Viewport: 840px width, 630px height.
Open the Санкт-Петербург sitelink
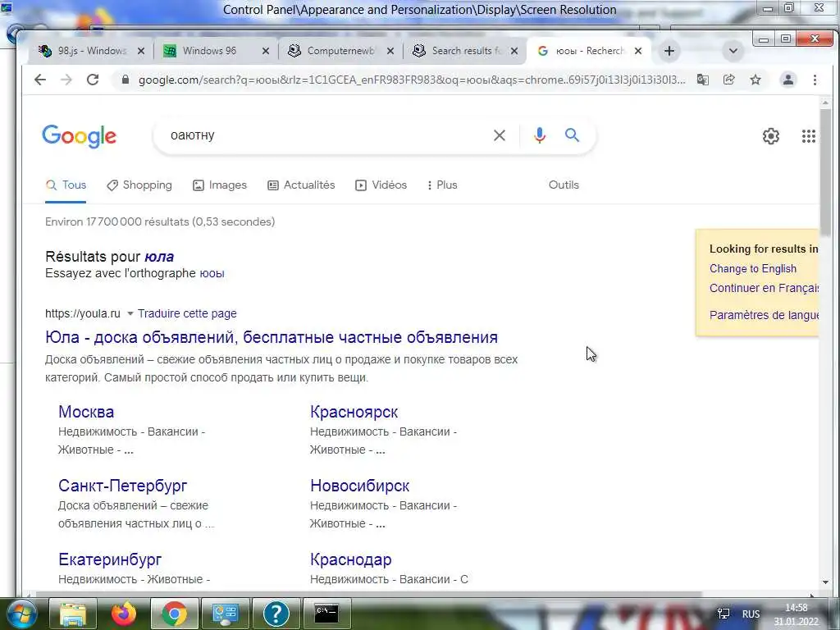pos(123,486)
